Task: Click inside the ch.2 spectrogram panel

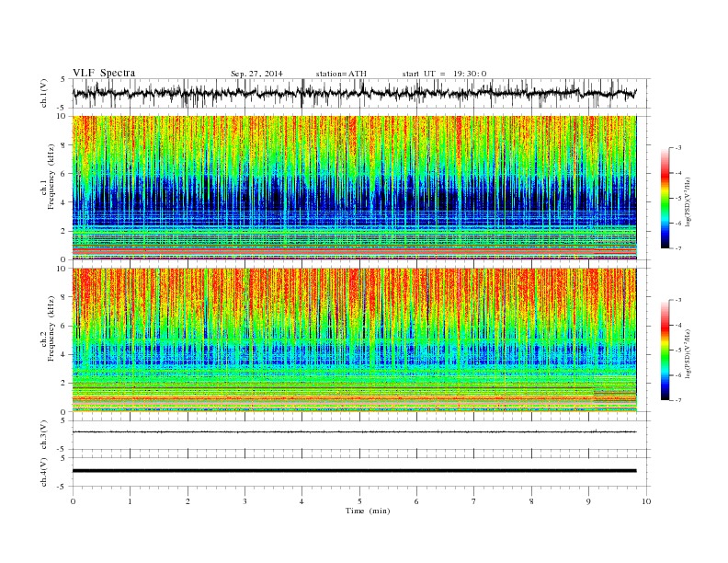Action: [x=354, y=339]
